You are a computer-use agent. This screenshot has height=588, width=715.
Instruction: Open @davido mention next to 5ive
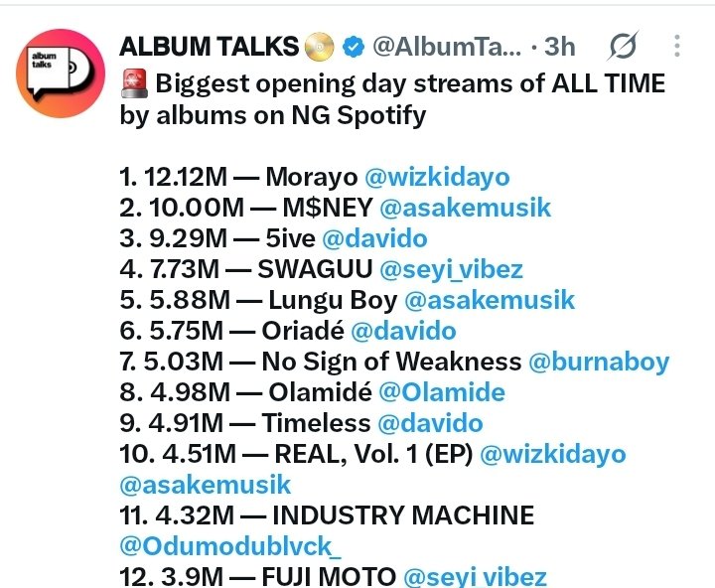point(374,238)
